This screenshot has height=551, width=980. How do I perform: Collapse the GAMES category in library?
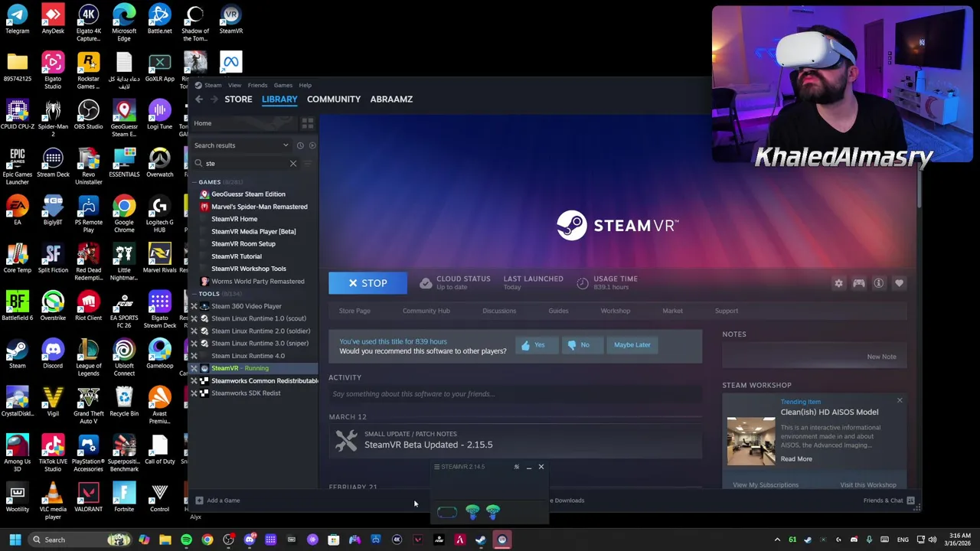[209, 182]
